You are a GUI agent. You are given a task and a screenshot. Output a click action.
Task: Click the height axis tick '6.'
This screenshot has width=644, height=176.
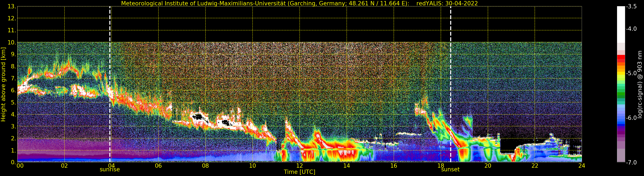(13, 90)
